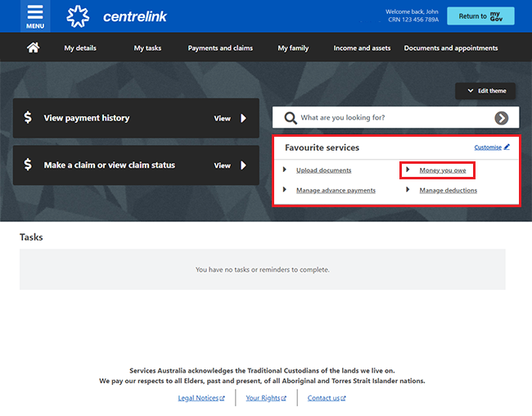Viewport: 532px width, 416px height.
Task: Click arrow beside Manage deductions
Action: (408, 190)
